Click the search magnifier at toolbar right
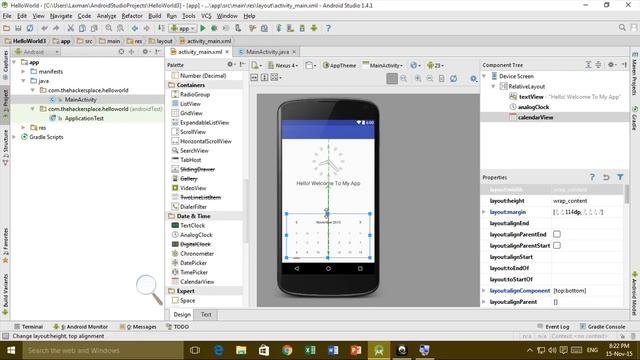This screenshot has width=640, height=360. point(622,27)
